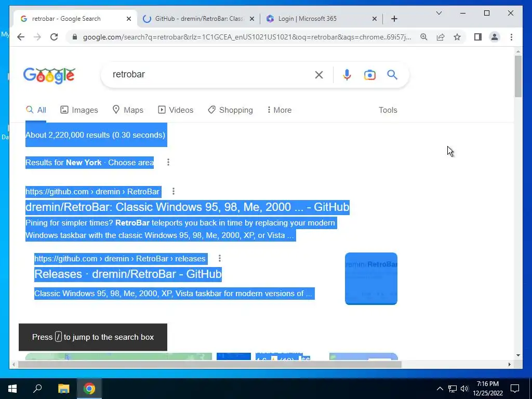Open options dots for dremin RetroBar result

(174, 191)
